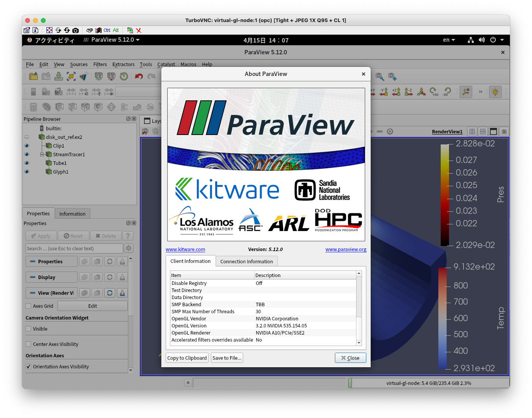Open the www.paraview.org link
The image size is (532, 418).
coord(345,249)
